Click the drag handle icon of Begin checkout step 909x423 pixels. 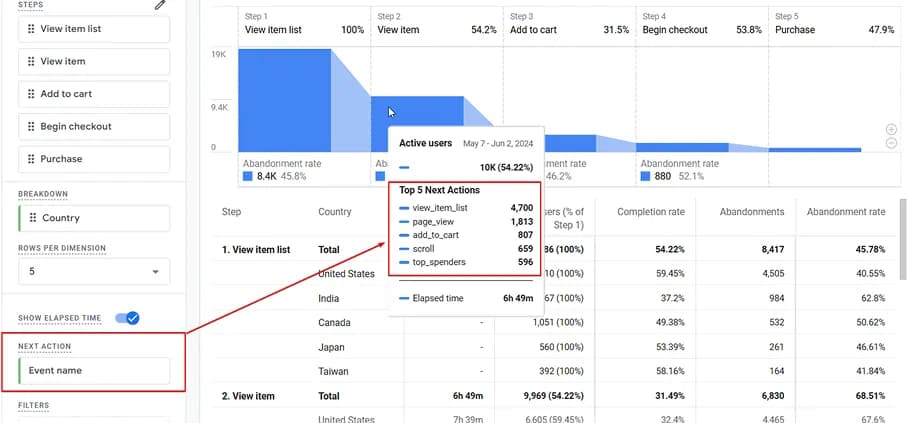(31, 126)
